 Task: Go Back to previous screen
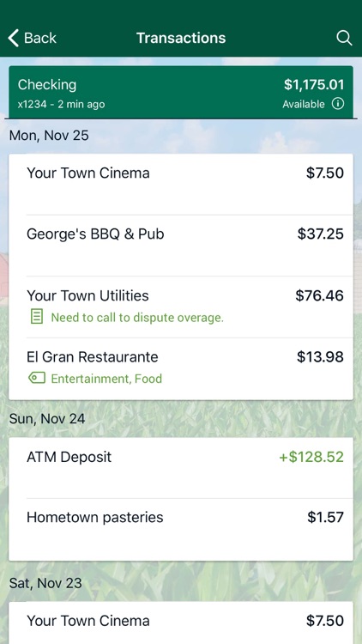point(32,38)
